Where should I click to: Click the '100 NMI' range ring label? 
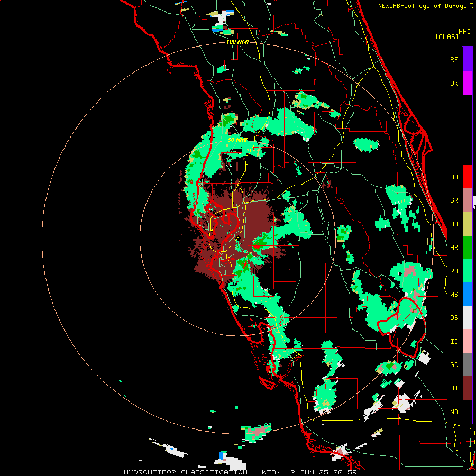237,42
